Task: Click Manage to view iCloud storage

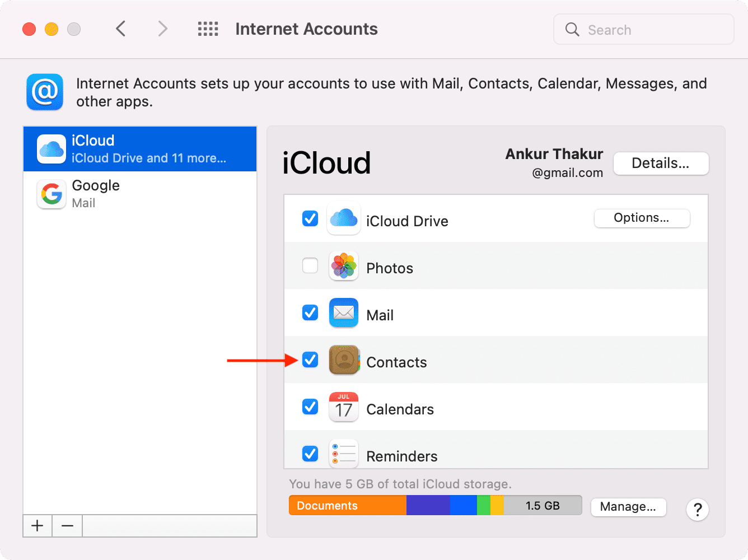Action: pos(628,507)
